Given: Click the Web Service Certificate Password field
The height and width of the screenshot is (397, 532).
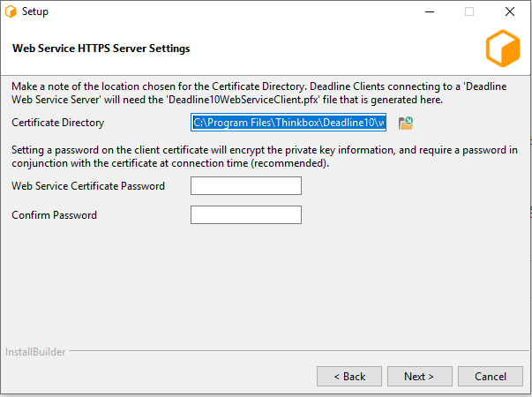Looking at the screenshot, I should [x=246, y=186].
